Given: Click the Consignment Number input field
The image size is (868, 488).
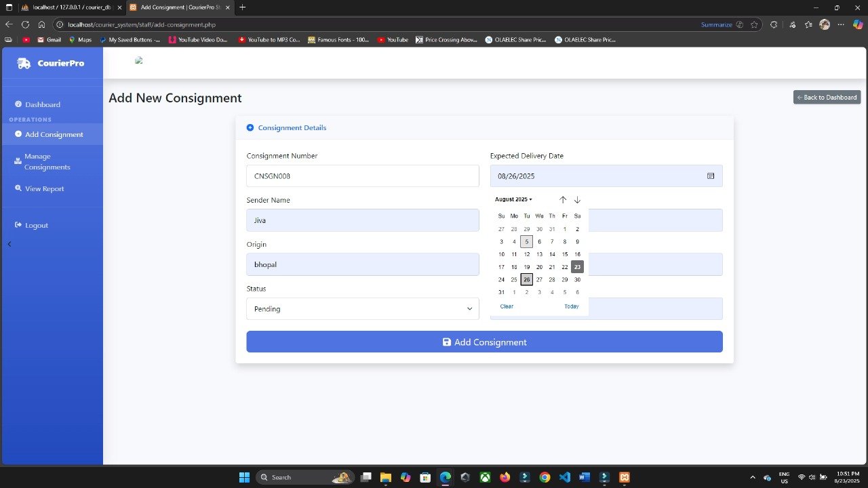Looking at the screenshot, I should click(362, 176).
